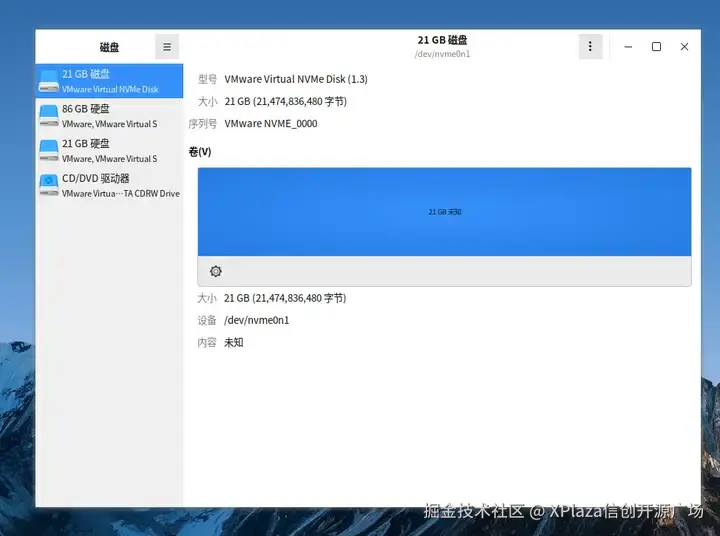Click the 卷(V) volumes section label
This screenshot has width=720, height=536.
[200, 152]
